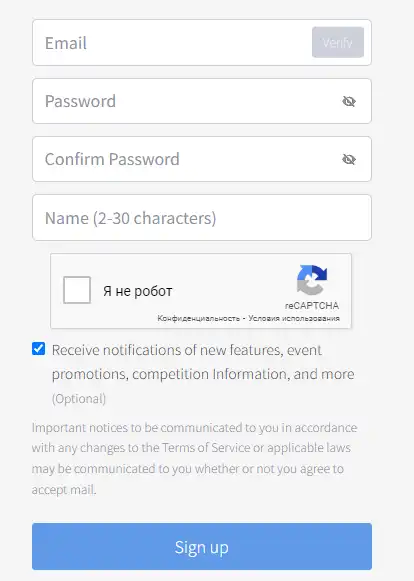Image resolution: width=414 pixels, height=581 pixels.
Task: Click the reCAPTCHA text label
Action: click(312, 306)
